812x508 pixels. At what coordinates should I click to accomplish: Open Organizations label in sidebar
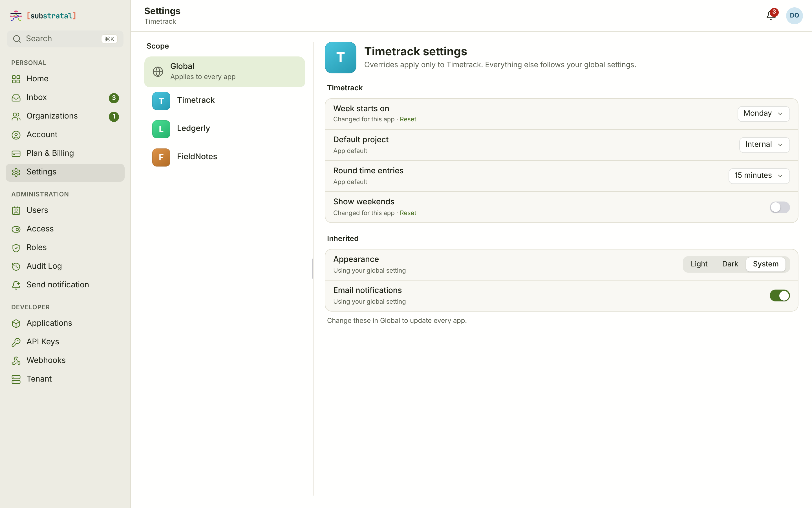(x=52, y=116)
